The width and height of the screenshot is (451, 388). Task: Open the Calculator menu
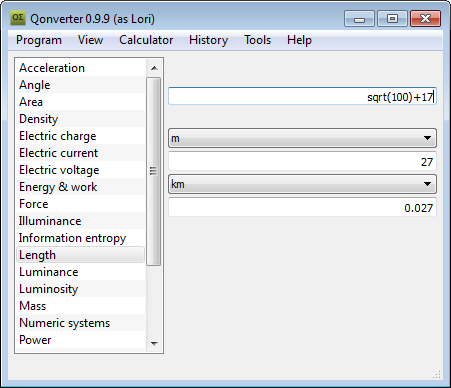point(146,40)
